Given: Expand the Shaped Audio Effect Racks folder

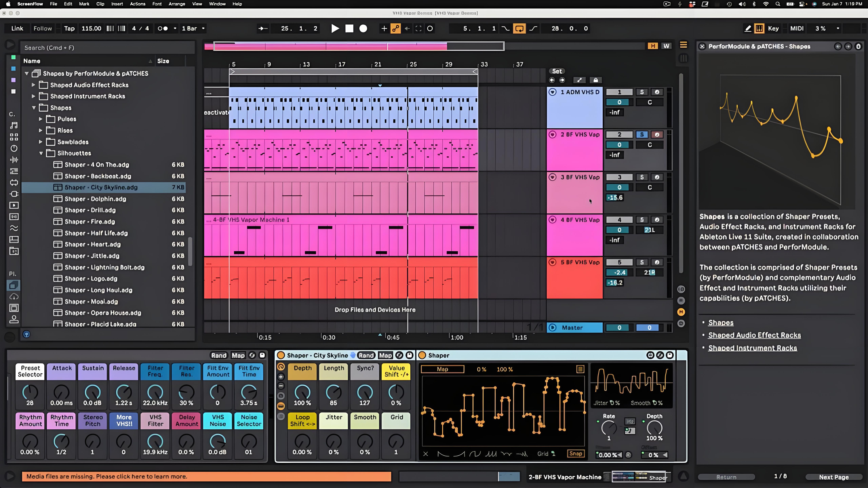Looking at the screenshot, I should coord(33,85).
